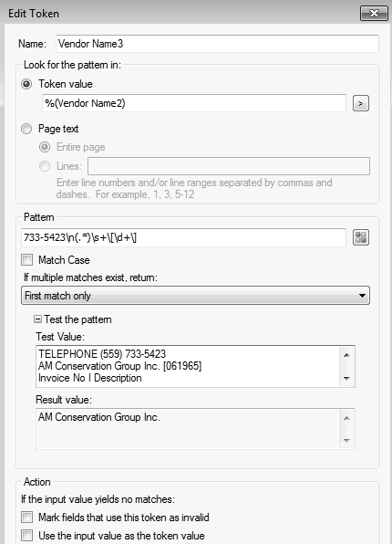This screenshot has width=392, height=544.
Task: Click Result value scroll up arrow
Action: click(x=346, y=418)
